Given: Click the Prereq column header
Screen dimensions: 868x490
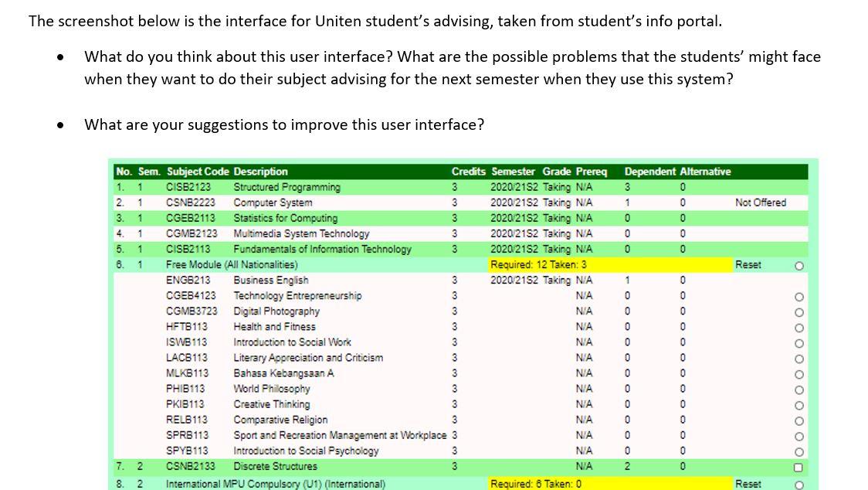Looking at the screenshot, I should tap(592, 172).
